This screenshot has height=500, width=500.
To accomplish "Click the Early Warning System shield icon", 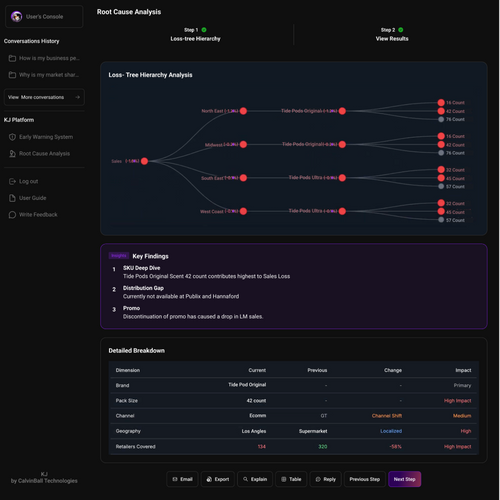I will coord(12,137).
